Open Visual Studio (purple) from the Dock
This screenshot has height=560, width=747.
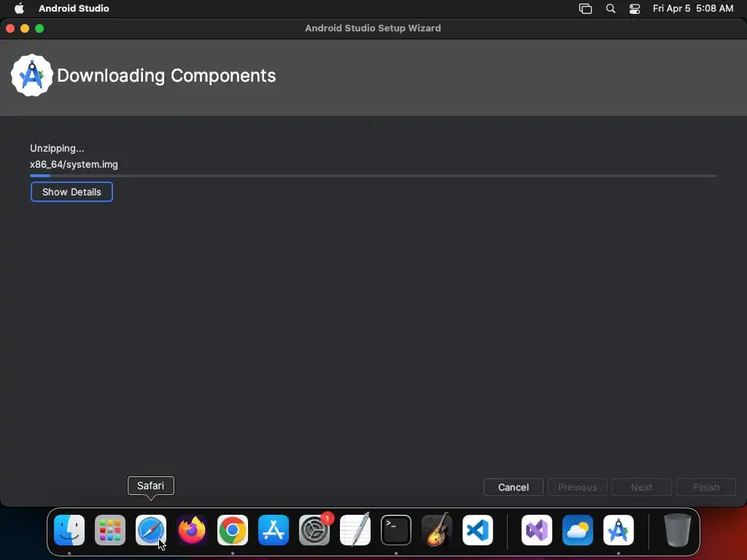537,530
